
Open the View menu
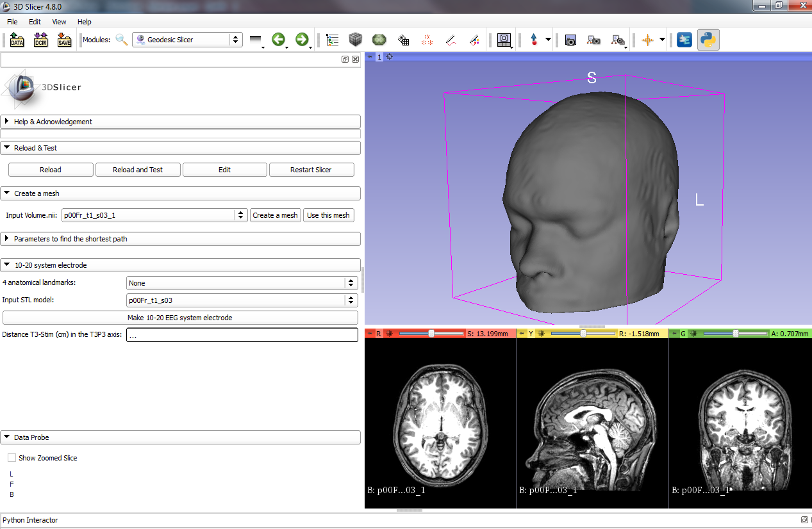[59, 22]
